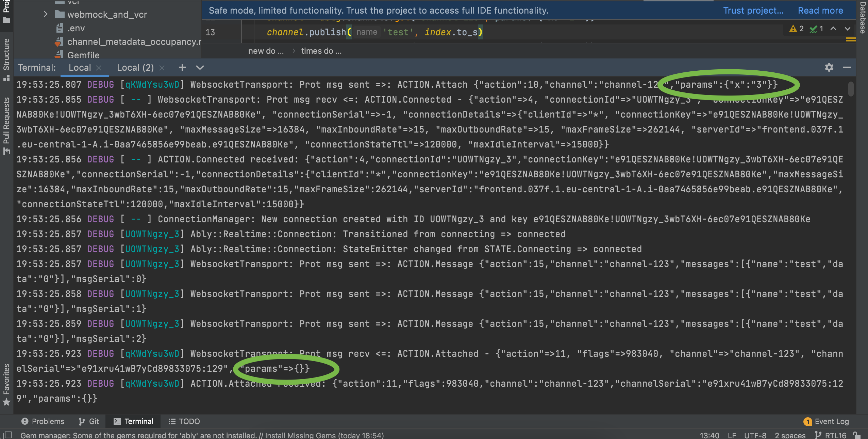
Task: Open the terminal tabs dropdown chevron
Action: 200,67
